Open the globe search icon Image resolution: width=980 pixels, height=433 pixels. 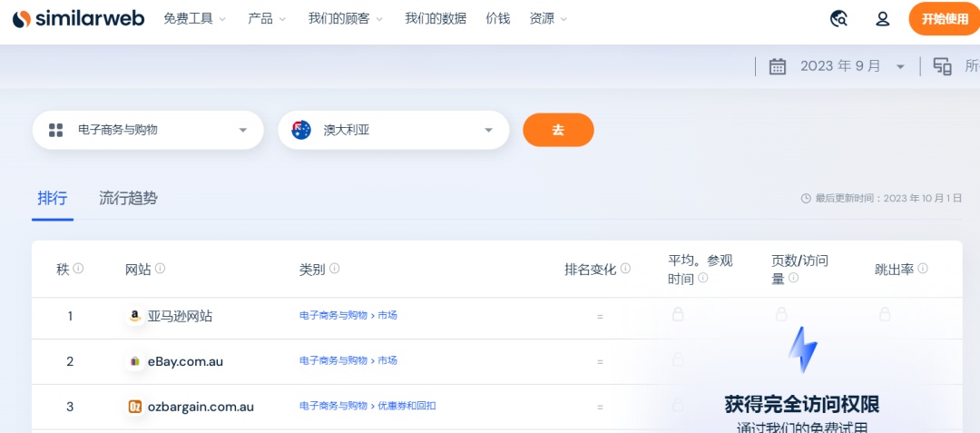[839, 19]
